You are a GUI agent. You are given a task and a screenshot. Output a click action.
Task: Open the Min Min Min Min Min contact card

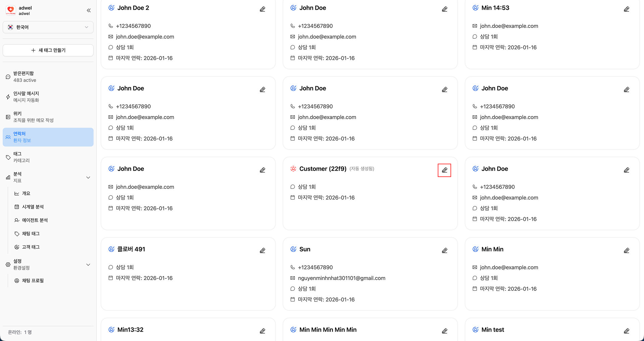point(328,330)
